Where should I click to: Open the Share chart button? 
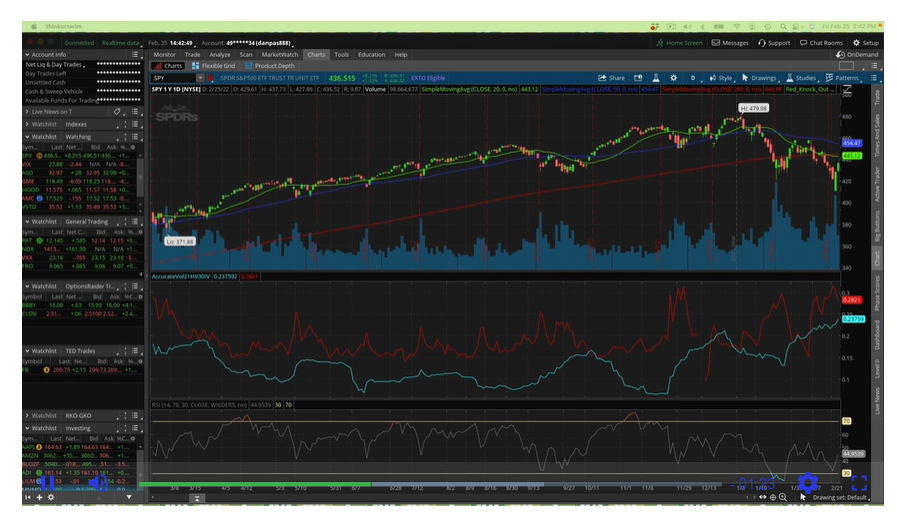[x=611, y=78]
